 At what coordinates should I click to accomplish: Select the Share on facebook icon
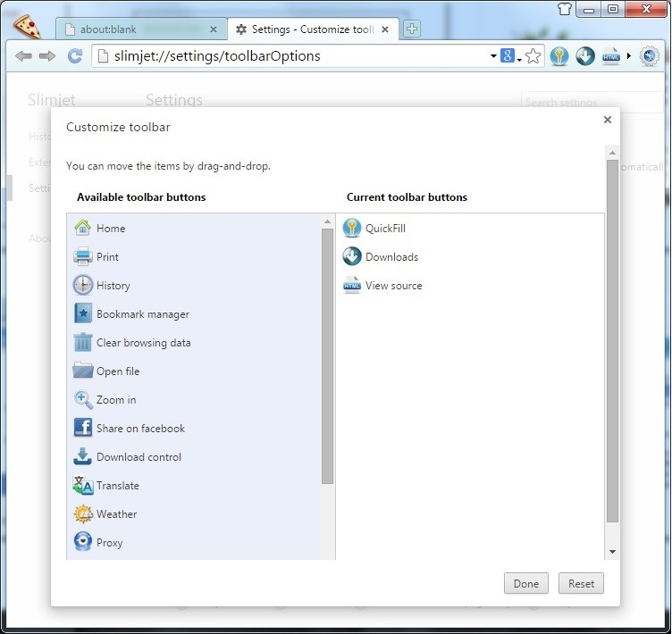point(82,428)
